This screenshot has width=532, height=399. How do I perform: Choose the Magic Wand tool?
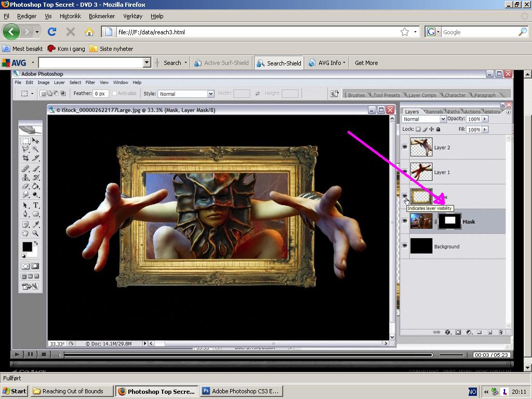click(35, 149)
